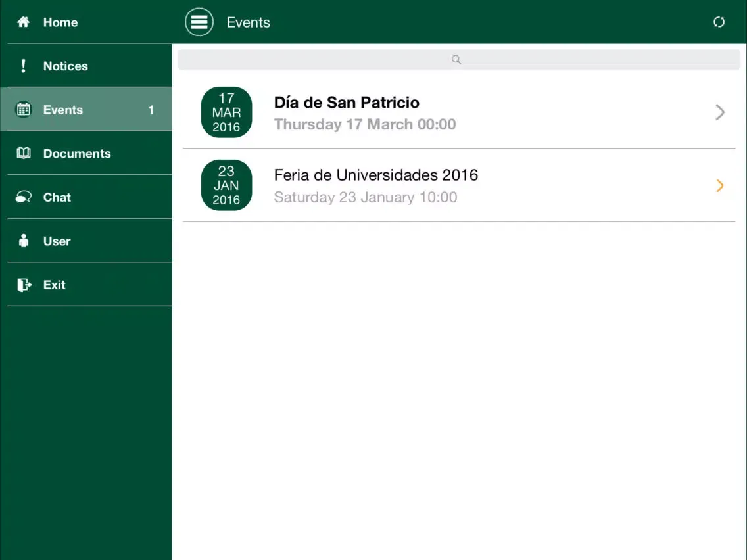Open the Feria de Universidades 2016 event
This screenshot has width=747, height=560.
point(459,185)
